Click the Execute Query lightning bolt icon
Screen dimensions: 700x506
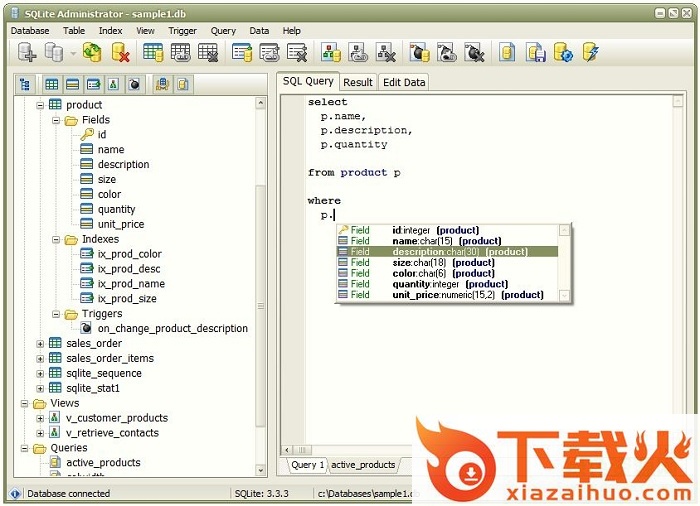591,53
